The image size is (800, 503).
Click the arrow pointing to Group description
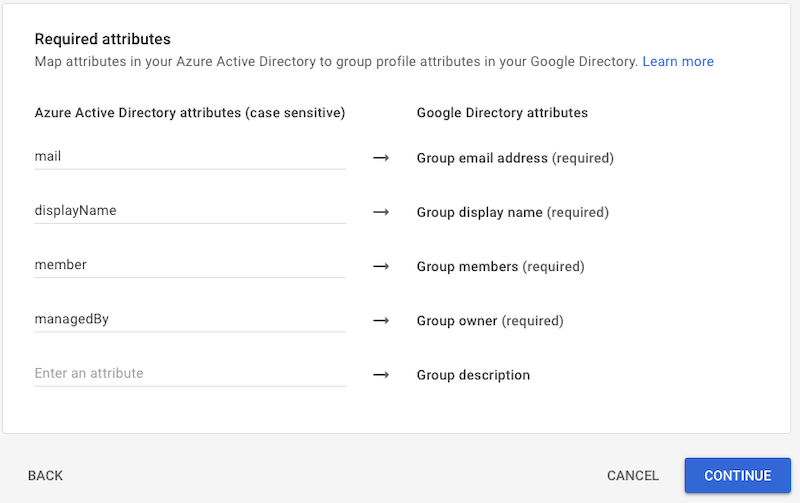tap(380, 375)
